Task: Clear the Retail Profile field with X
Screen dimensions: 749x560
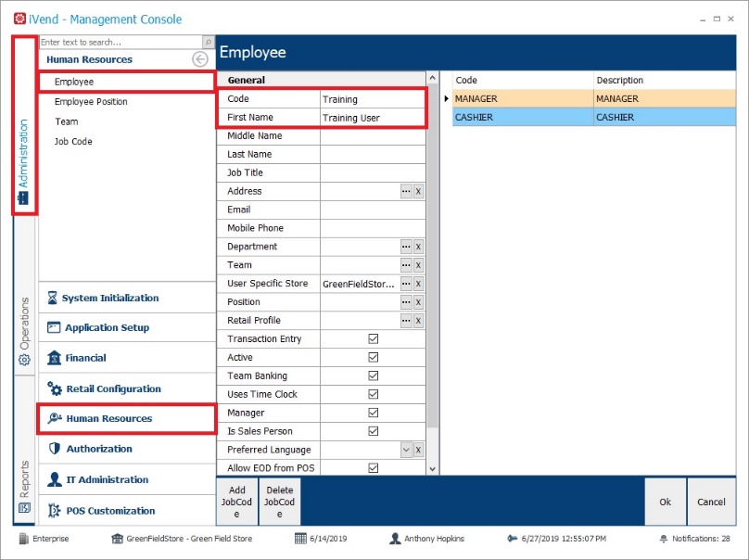Action: [418, 321]
